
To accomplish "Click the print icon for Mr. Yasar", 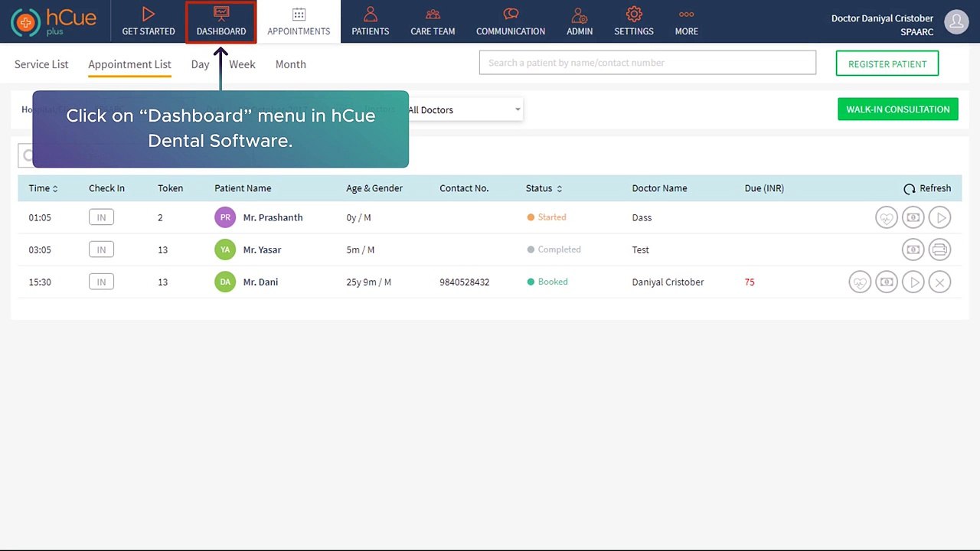I will 940,249.
